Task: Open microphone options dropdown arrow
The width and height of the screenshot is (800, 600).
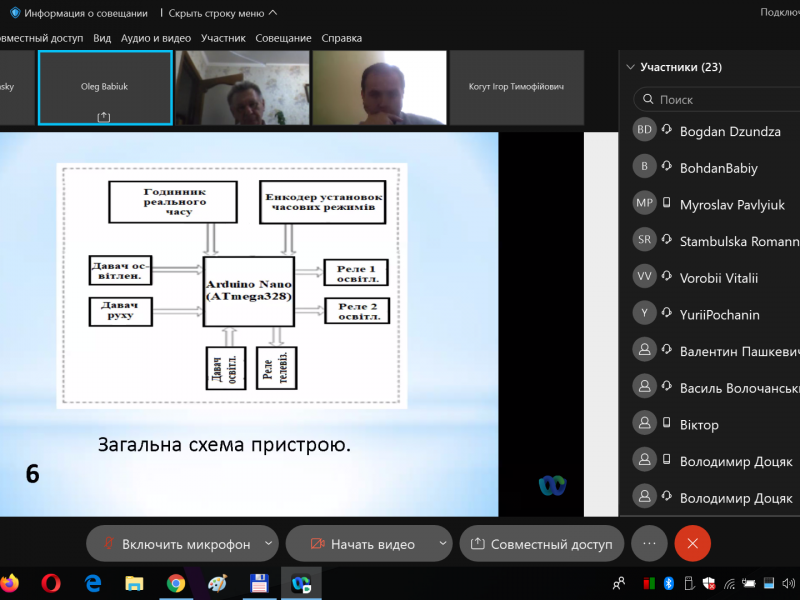Action: point(268,544)
